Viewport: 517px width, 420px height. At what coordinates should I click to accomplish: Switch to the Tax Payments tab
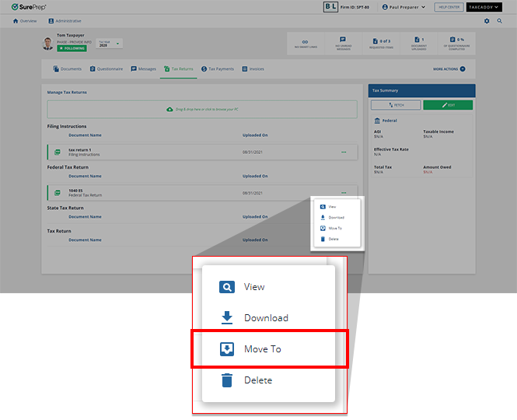218,69
